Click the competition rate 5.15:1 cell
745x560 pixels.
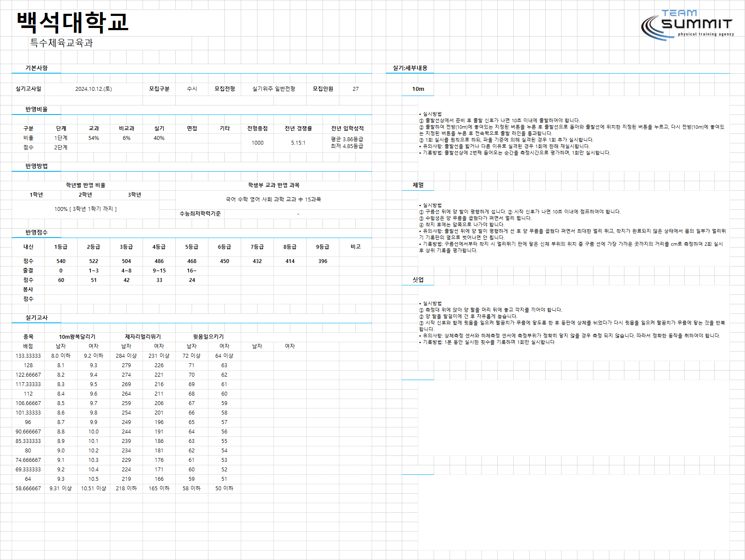click(x=298, y=143)
